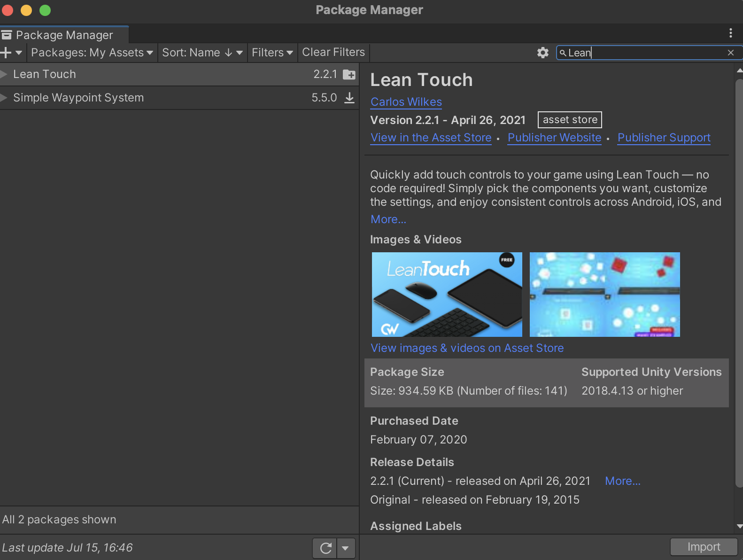Click the details panel vertical scrollbar
This screenshot has width=743, height=560.
pyautogui.click(x=739, y=283)
